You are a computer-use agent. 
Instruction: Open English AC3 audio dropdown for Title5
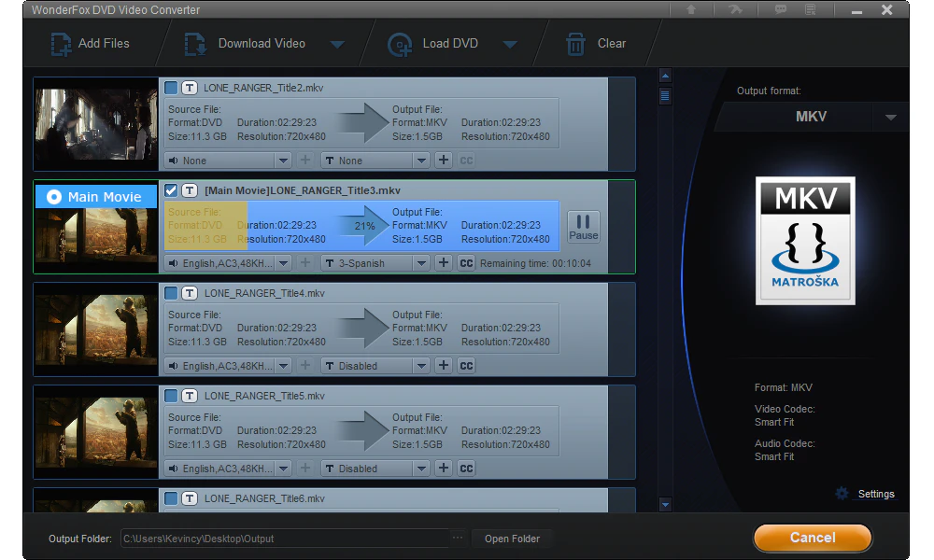284,469
